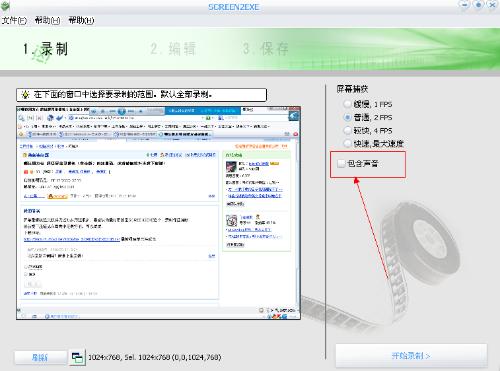The image size is (500, 371).
Task: Enable the 包含声音 checkbox
Action: (x=341, y=163)
